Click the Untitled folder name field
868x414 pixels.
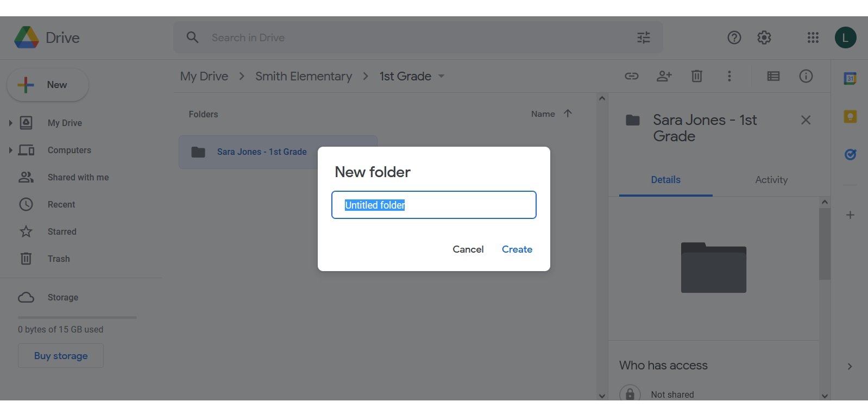434,205
